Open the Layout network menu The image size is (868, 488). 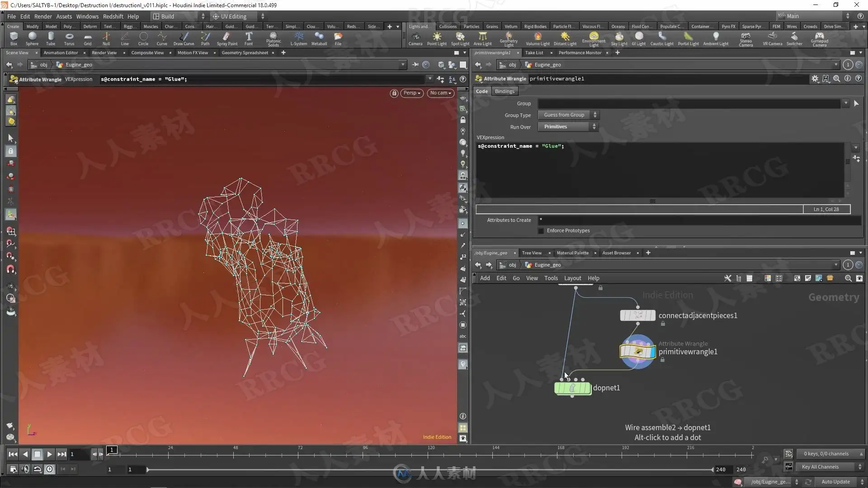(572, 278)
